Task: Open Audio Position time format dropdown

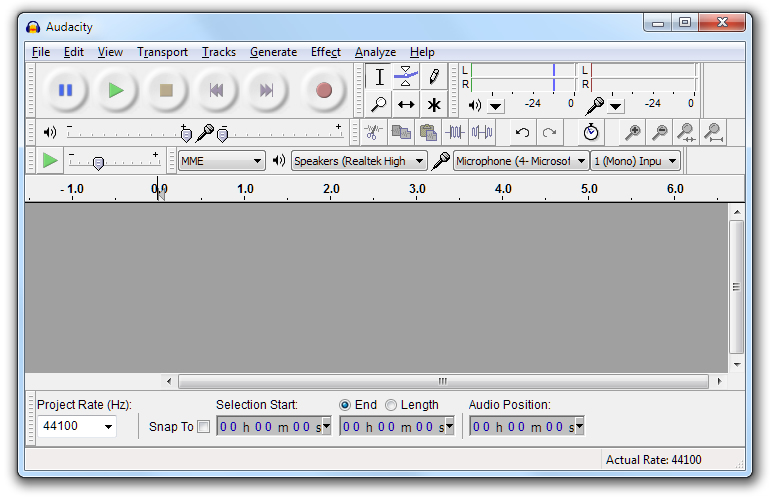Action: [580, 426]
